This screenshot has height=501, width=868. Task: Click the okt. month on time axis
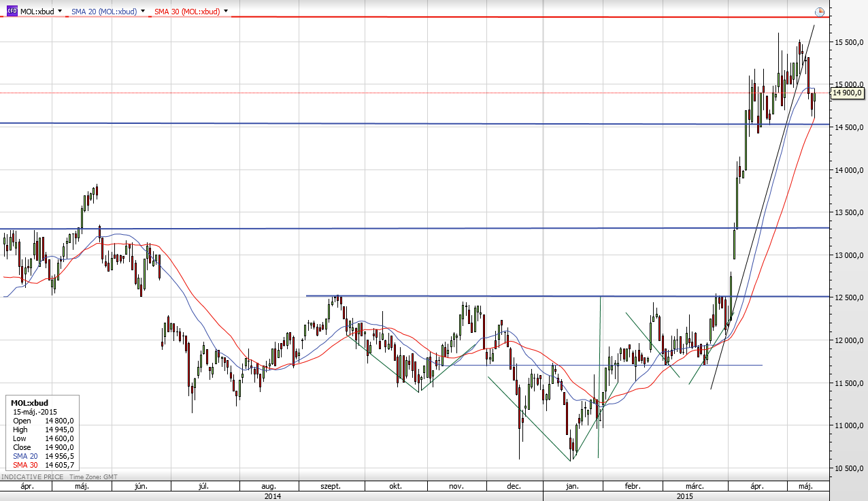(x=396, y=487)
